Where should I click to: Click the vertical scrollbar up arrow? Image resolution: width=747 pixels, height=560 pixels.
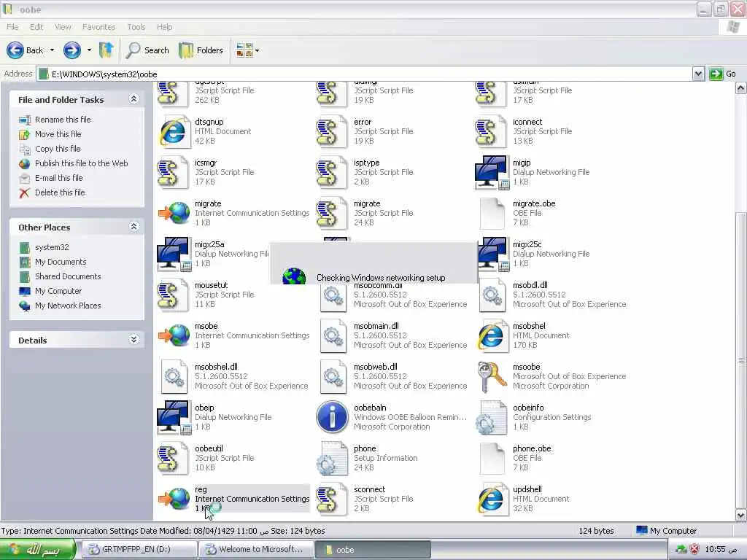click(x=740, y=88)
